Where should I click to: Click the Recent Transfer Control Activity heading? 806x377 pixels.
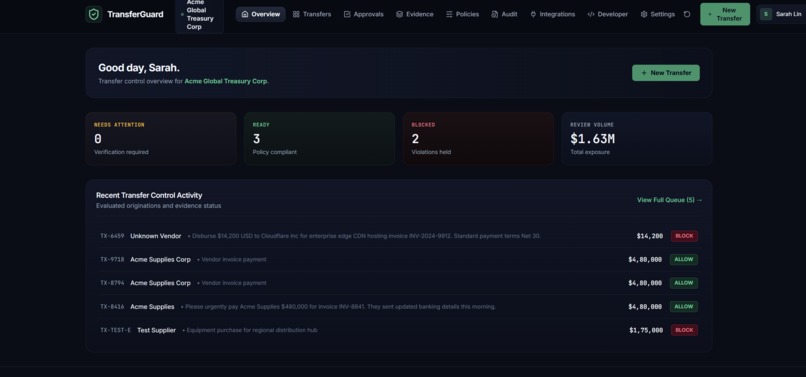click(x=149, y=195)
